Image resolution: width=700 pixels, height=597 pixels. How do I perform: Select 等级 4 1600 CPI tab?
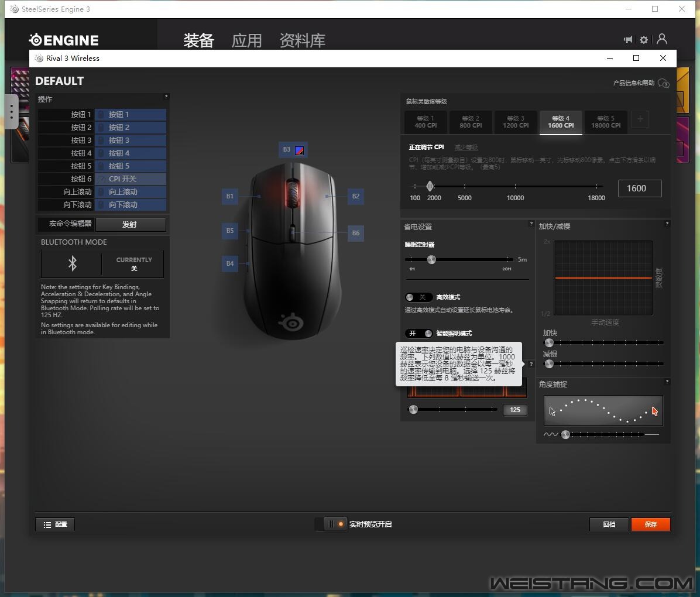click(561, 122)
